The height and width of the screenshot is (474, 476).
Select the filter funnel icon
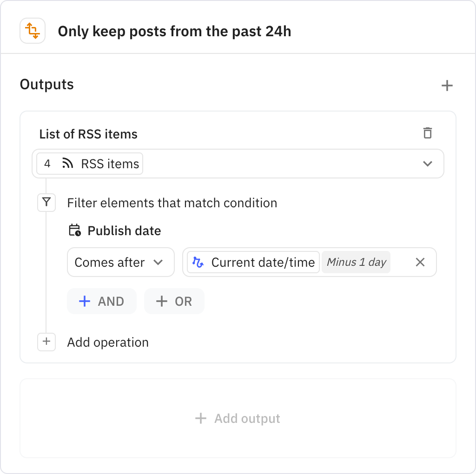click(46, 203)
